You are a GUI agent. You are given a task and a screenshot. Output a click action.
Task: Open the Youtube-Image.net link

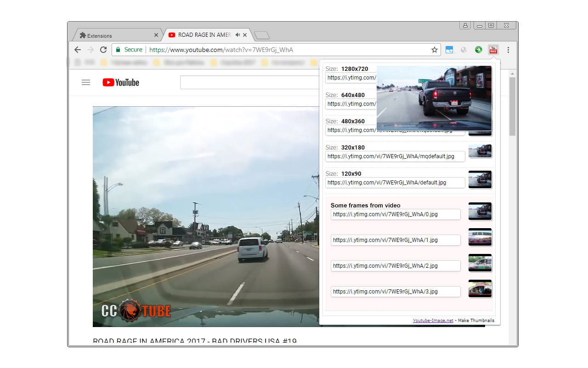tap(433, 320)
